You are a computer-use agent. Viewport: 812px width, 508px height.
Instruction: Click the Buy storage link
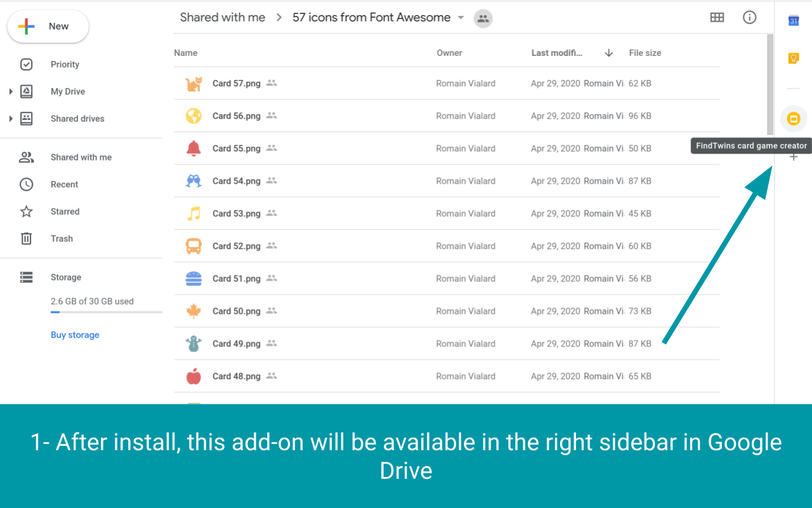(x=75, y=335)
